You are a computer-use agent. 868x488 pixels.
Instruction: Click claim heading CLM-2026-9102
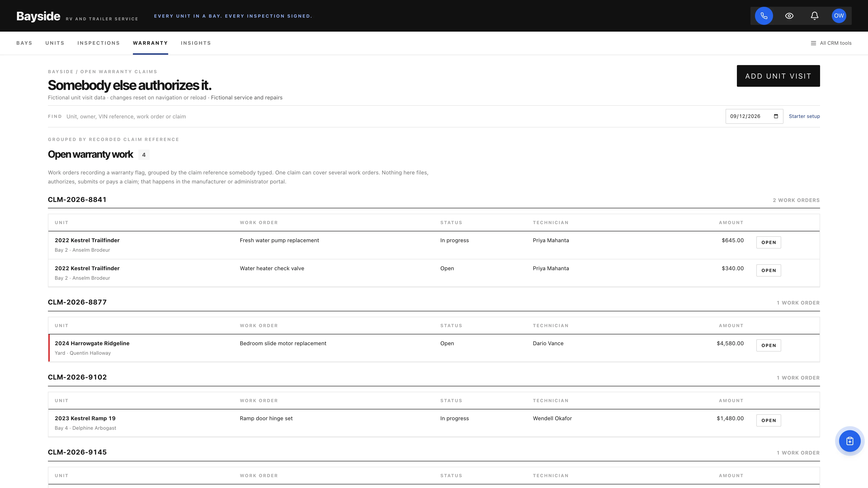coord(77,377)
